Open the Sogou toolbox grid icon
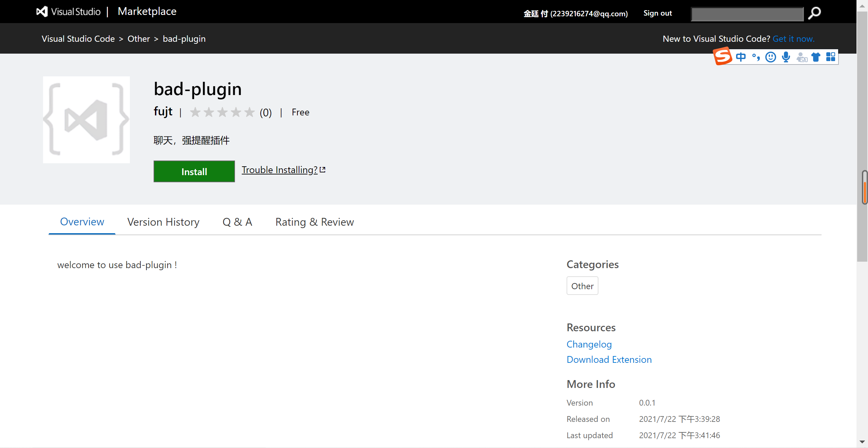The image size is (868, 448). [831, 57]
